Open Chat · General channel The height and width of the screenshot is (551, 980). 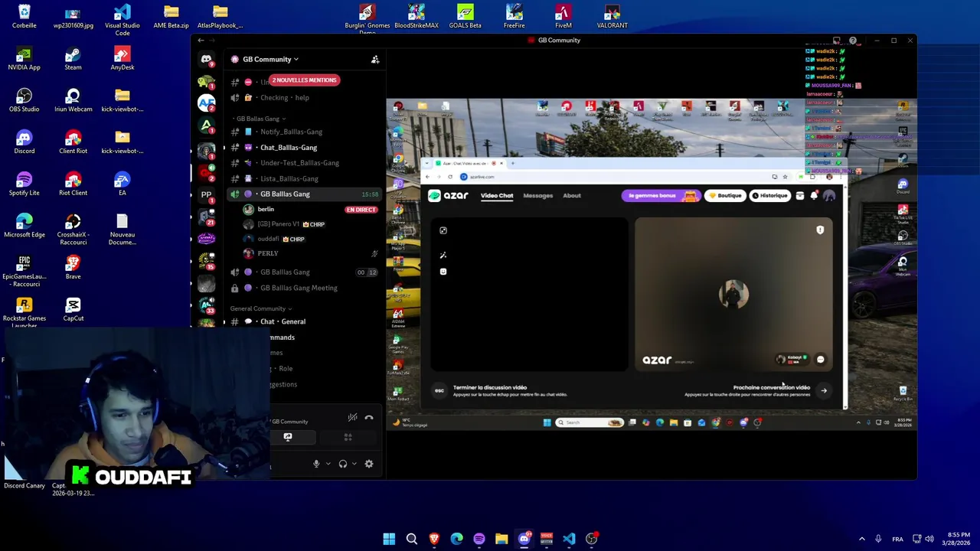305,321
